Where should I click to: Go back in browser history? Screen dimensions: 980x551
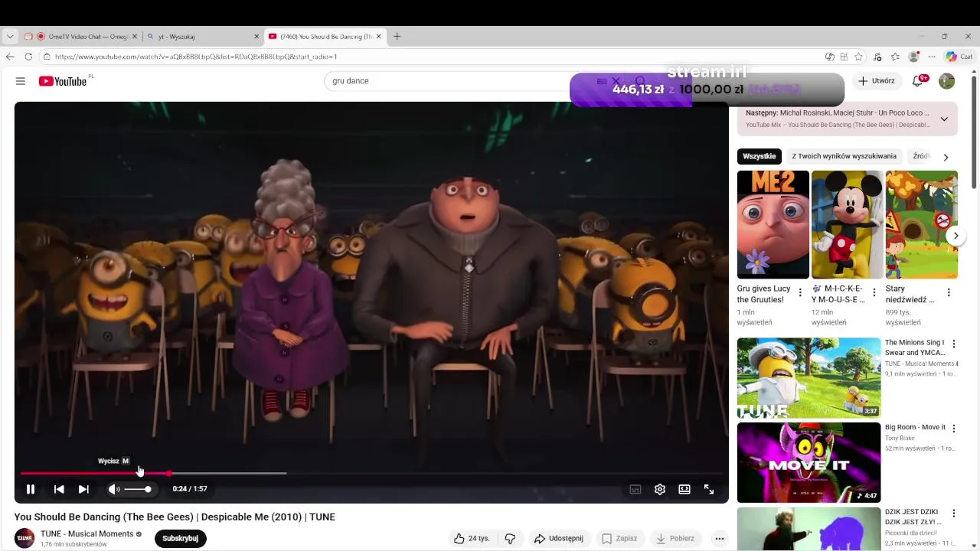pos(10,57)
